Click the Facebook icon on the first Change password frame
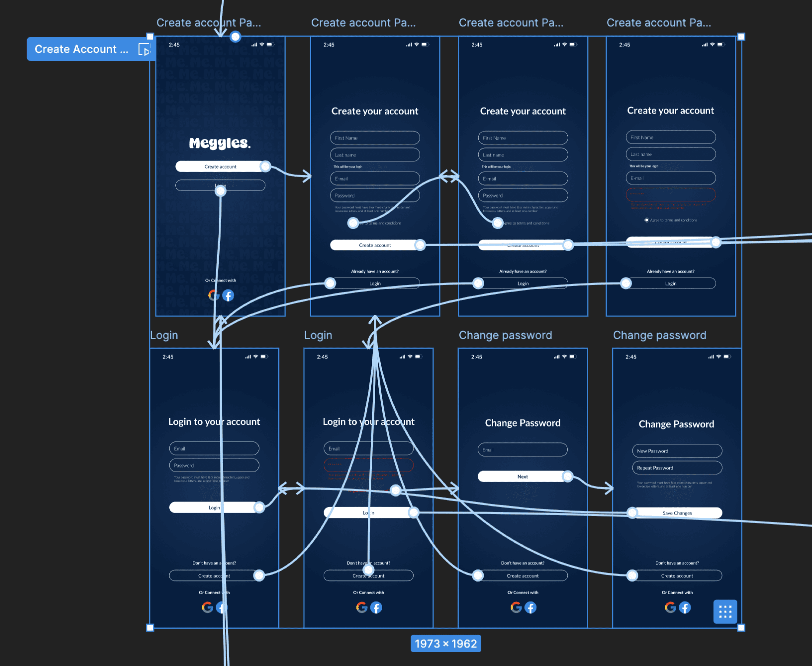The height and width of the screenshot is (666, 812). [530, 607]
